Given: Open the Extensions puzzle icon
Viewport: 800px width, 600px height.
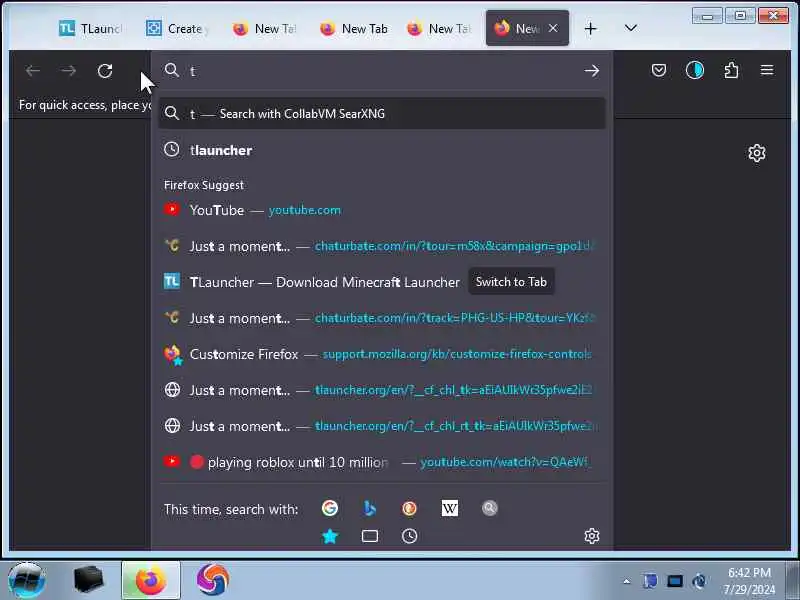Looking at the screenshot, I should click(x=731, y=70).
